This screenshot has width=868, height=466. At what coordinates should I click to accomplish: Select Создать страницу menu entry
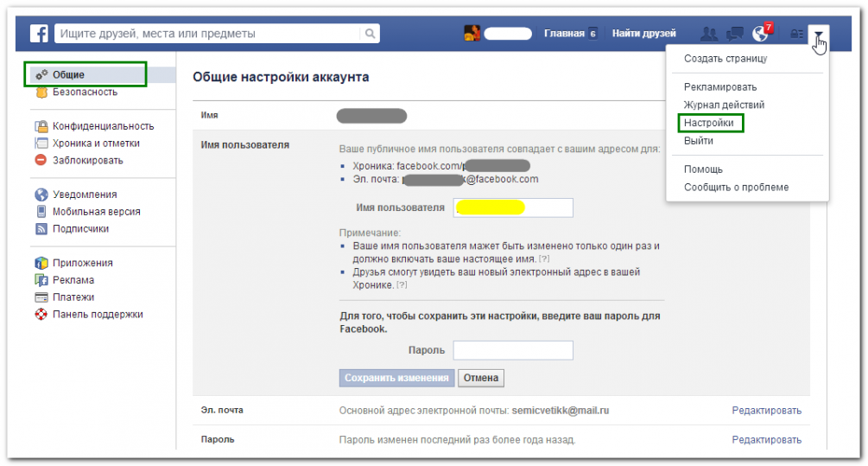pos(725,59)
